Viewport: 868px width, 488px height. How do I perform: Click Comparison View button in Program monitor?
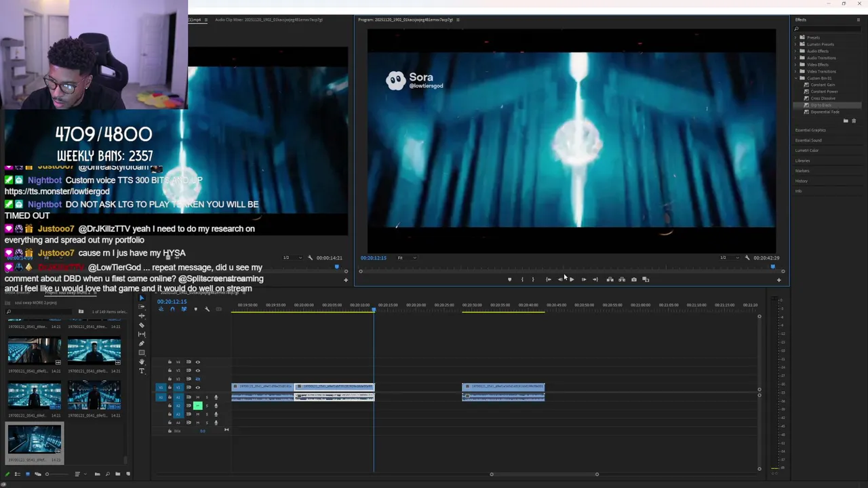click(x=646, y=279)
